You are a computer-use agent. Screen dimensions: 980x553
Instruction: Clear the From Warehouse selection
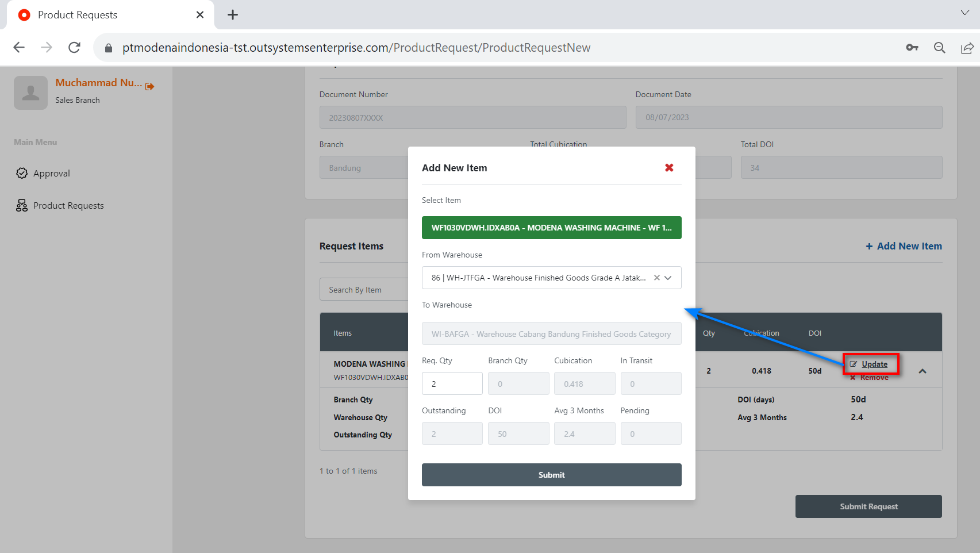pos(656,278)
